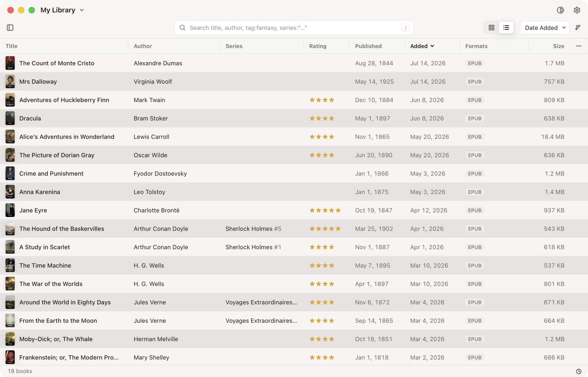Sort by Published column header
This screenshot has height=377, width=588.
(368, 46)
